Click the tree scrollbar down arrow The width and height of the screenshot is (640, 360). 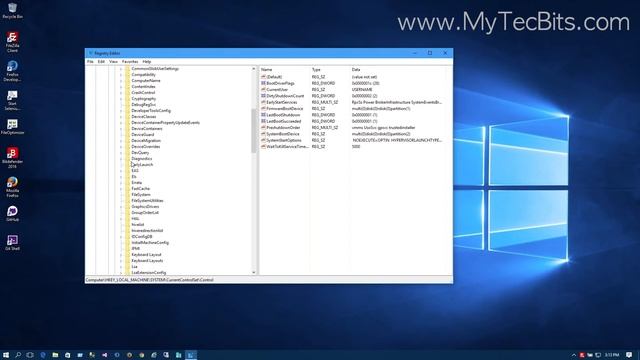coord(253,272)
